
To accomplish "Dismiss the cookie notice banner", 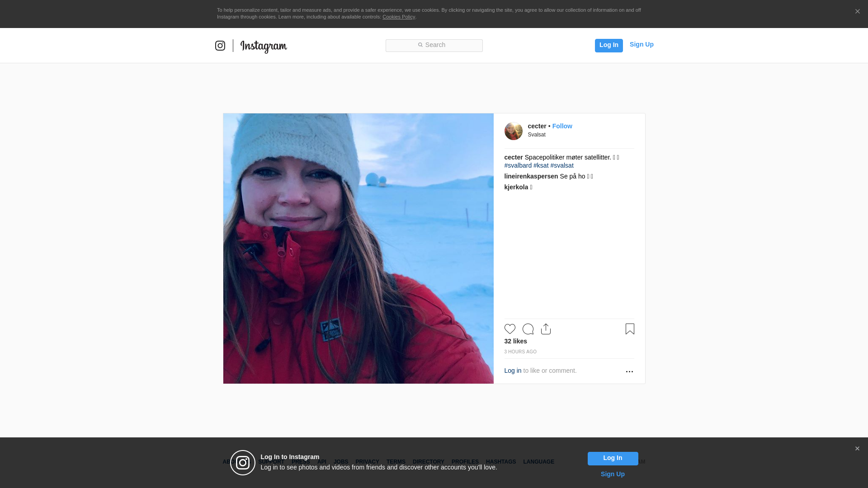I will 857,11.
